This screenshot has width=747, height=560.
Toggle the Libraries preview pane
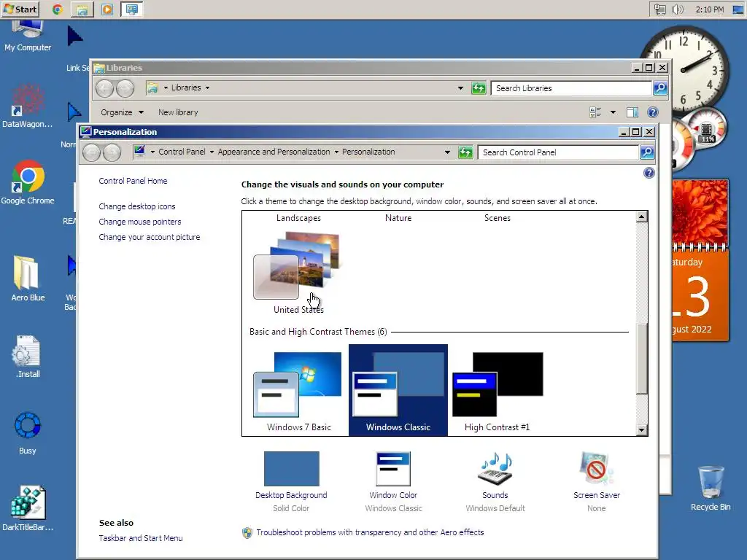click(x=632, y=112)
